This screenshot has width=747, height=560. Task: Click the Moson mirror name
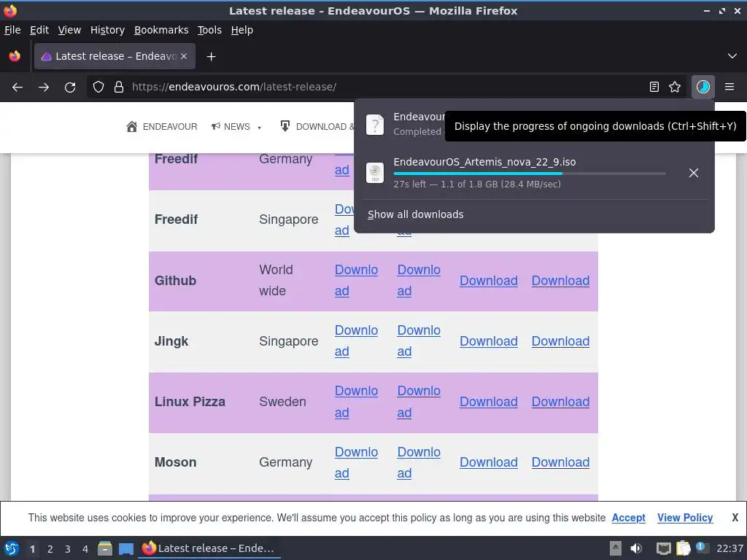[x=175, y=462]
